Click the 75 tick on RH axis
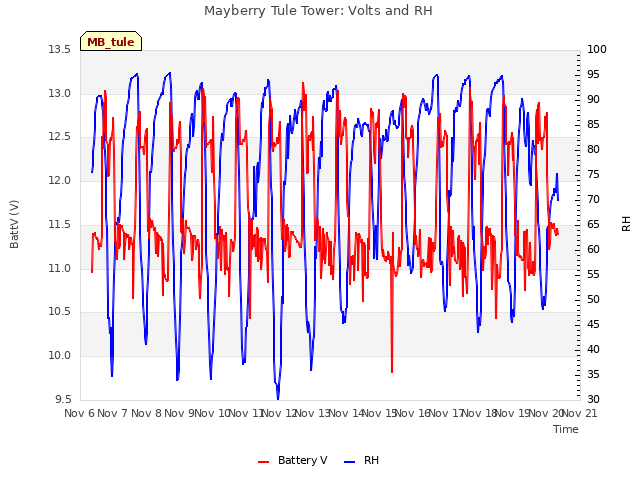This screenshot has height=480, width=640. pyautogui.click(x=593, y=175)
